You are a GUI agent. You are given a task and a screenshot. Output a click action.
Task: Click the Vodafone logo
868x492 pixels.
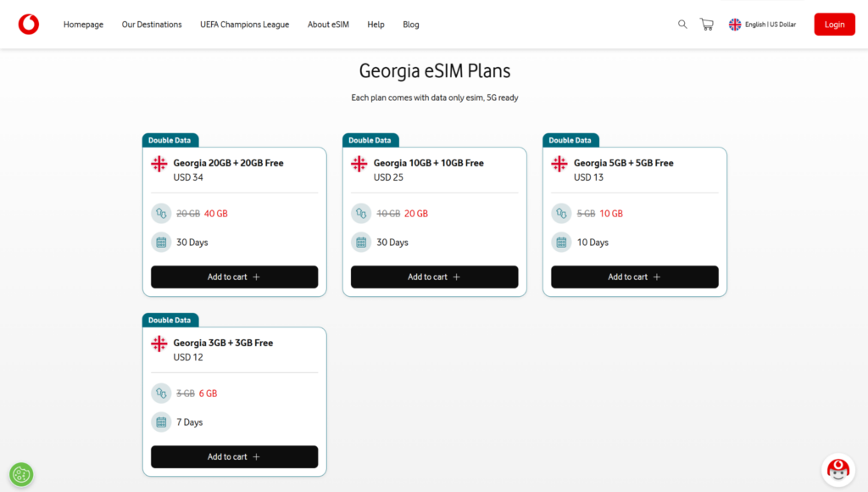(x=29, y=25)
